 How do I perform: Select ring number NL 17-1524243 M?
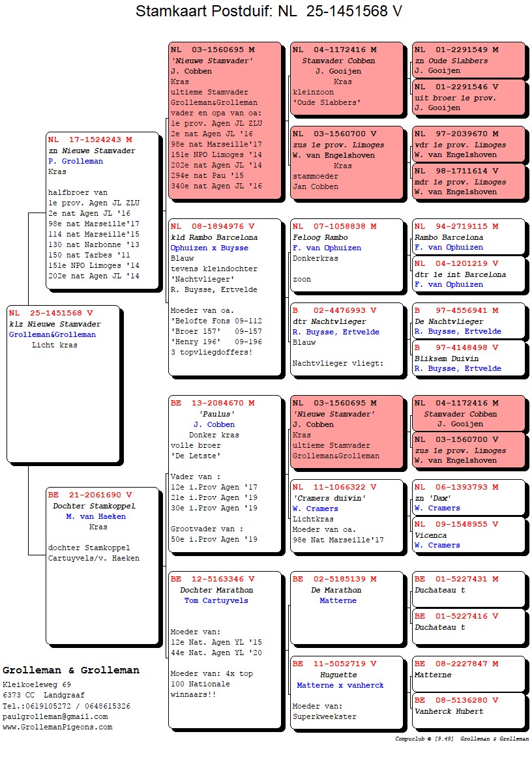tap(90, 140)
